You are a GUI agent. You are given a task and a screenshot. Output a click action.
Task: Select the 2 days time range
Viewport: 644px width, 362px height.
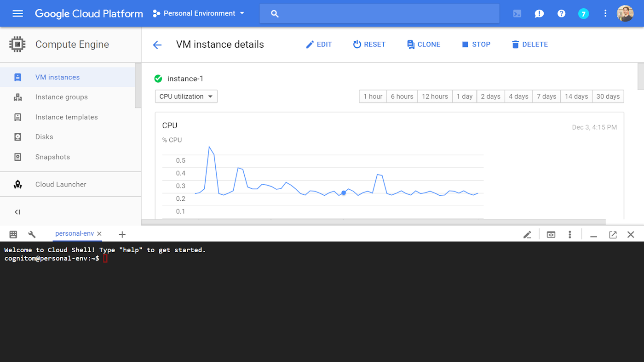490,96
